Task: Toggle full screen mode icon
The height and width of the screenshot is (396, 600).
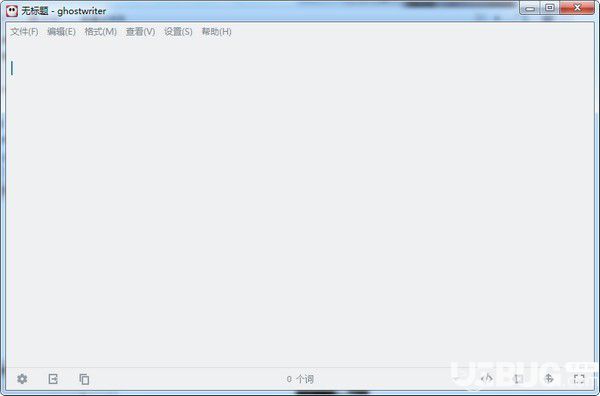Action: point(579,379)
